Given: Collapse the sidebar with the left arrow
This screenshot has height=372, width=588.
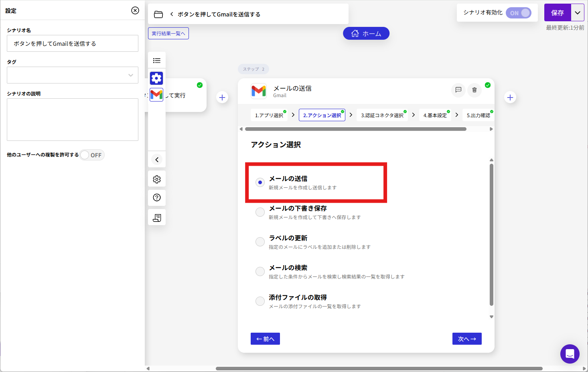Looking at the screenshot, I should pyautogui.click(x=157, y=160).
